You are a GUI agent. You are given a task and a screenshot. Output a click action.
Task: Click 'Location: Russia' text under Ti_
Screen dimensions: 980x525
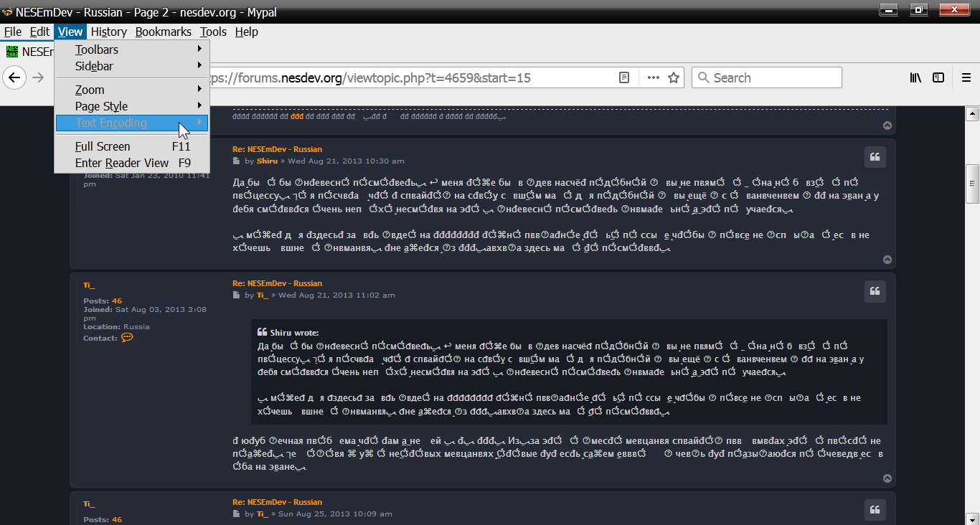coord(116,326)
